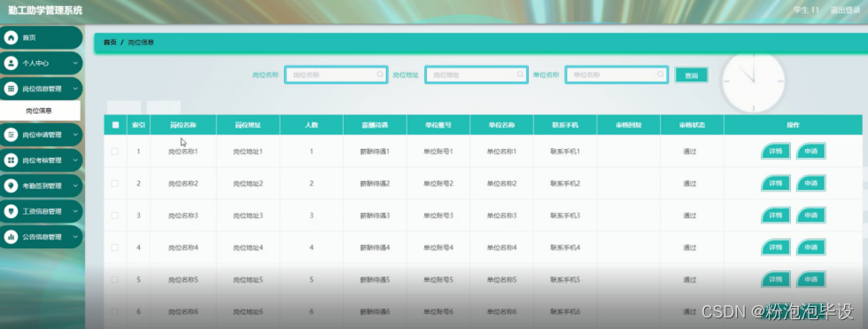Image resolution: width=868 pixels, height=329 pixels.
Task: Click the 岗位考核管理 four-squares icon
Action: tap(11, 161)
